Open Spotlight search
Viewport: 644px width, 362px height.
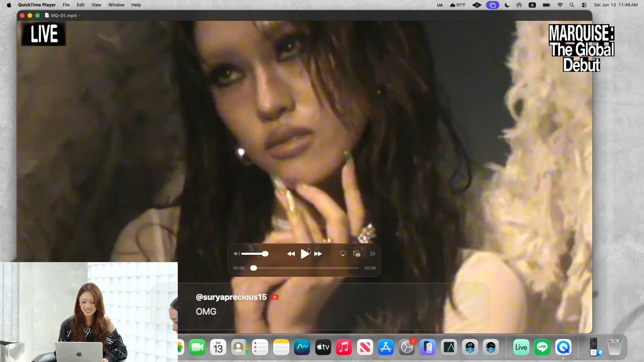click(x=572, y=5)
